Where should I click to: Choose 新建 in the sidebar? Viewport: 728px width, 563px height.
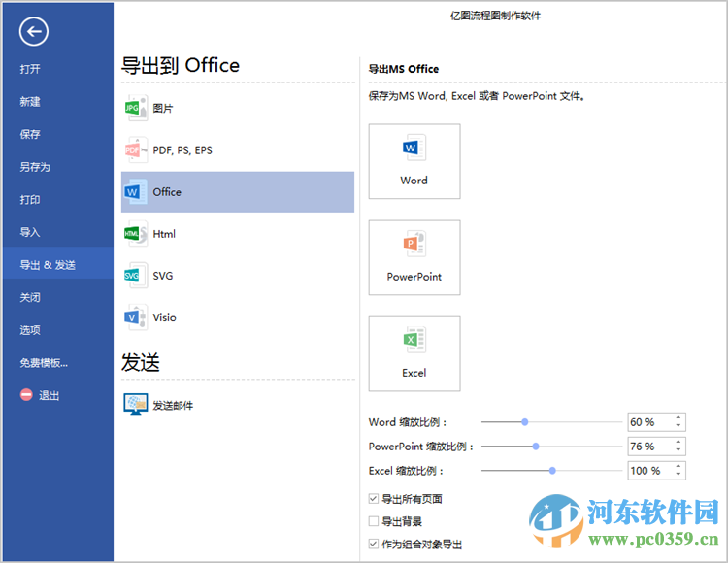[30, 102]
